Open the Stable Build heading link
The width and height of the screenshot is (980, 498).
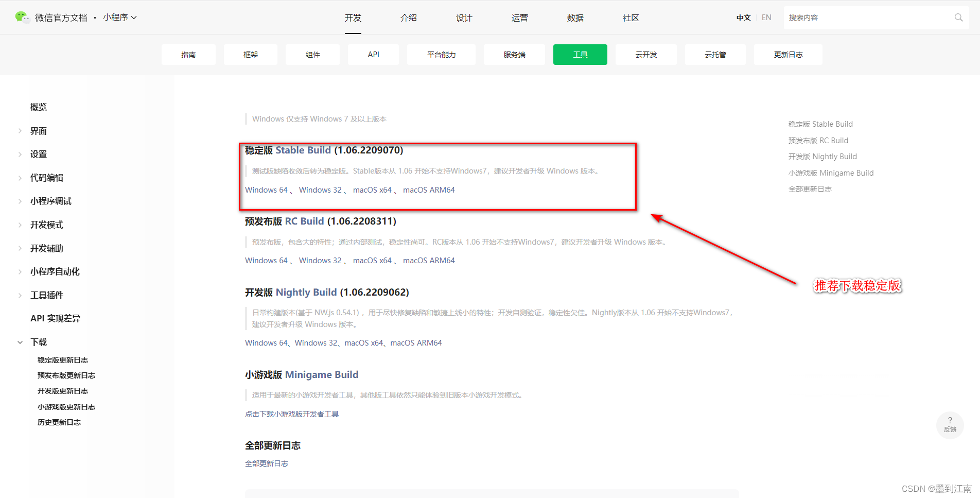[303, 150]
